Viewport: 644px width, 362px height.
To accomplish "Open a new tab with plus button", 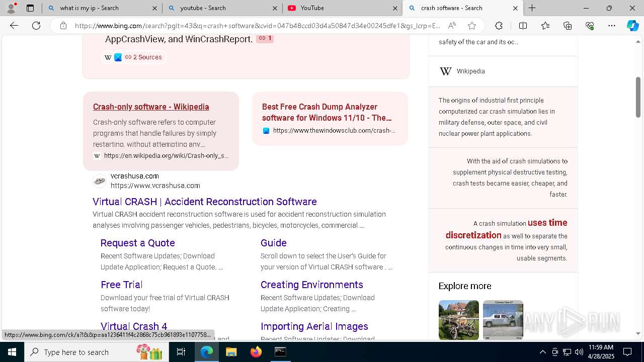I will point(532,8).
